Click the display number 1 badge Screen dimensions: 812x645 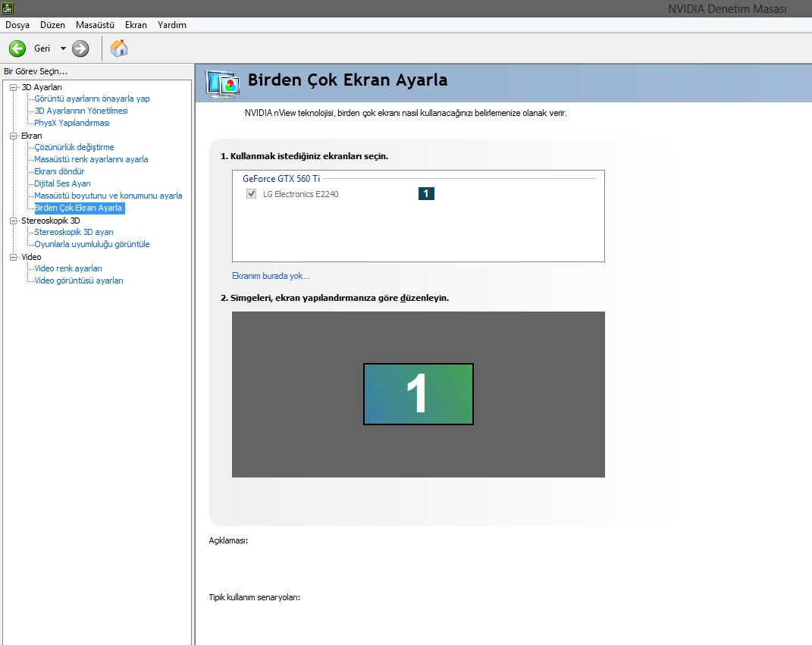click(x=426, y=193)
